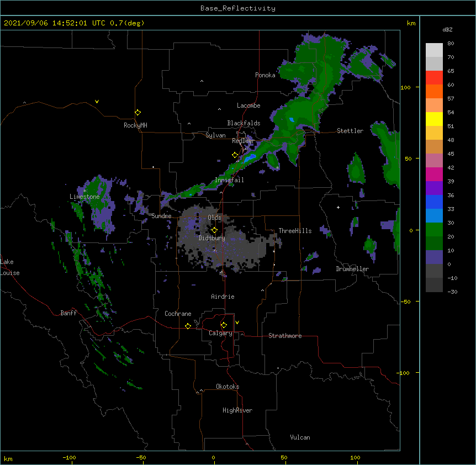Click the Olds label
Screen dimensions: 476x465
click(x=214, y=218)
